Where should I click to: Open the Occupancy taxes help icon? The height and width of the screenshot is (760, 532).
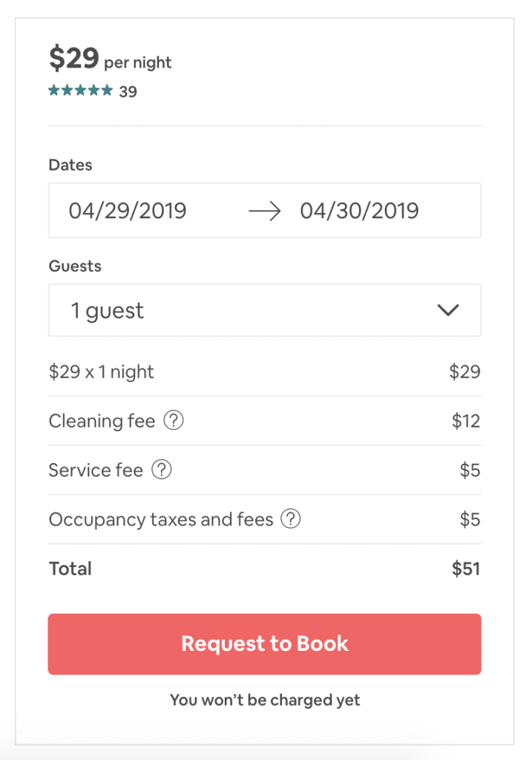(290, 520)
